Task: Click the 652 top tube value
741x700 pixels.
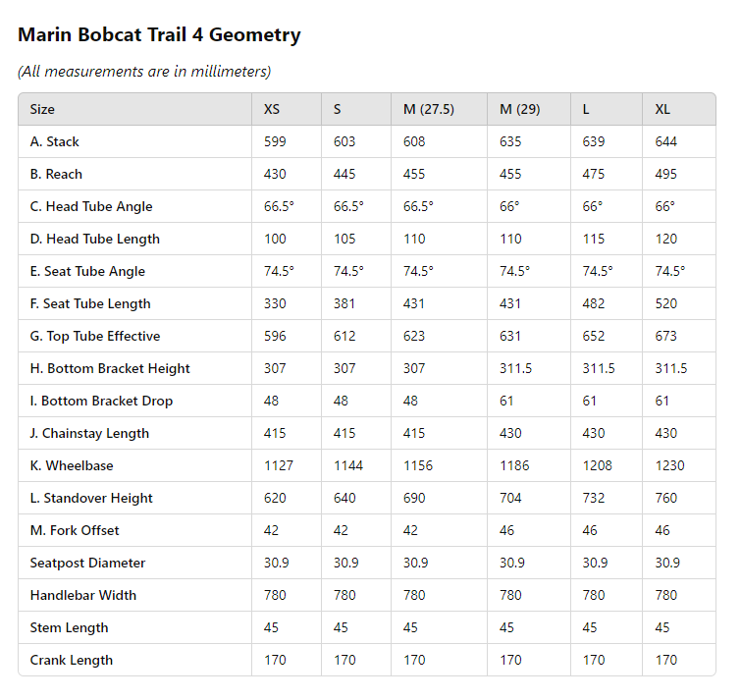Action: pyautogui.click(x=595, y=336)
